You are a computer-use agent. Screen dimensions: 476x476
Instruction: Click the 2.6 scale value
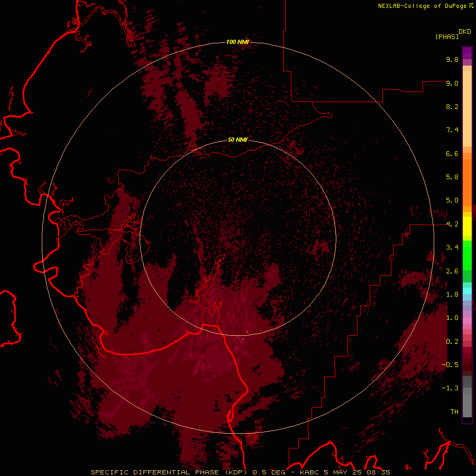tap(452, 271)
